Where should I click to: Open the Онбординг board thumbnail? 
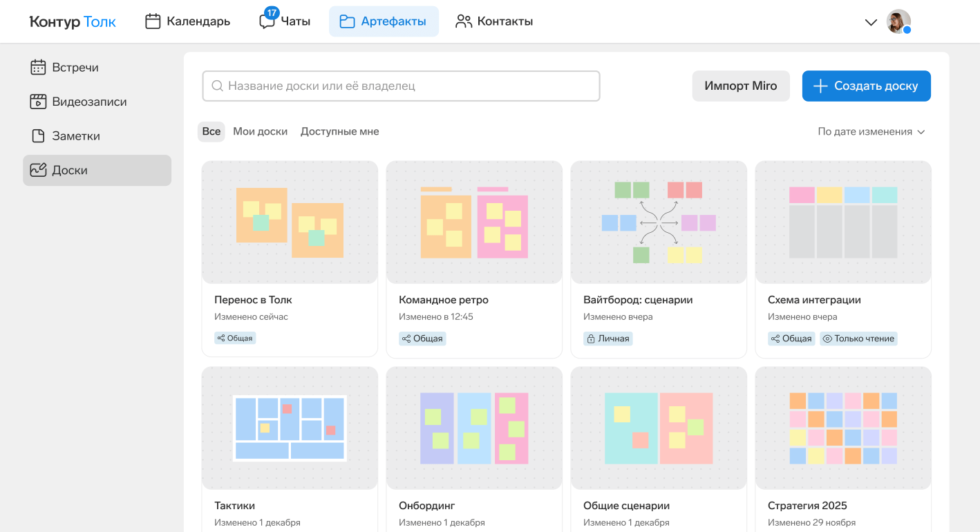pyautogui.click(x=474, y=428)
